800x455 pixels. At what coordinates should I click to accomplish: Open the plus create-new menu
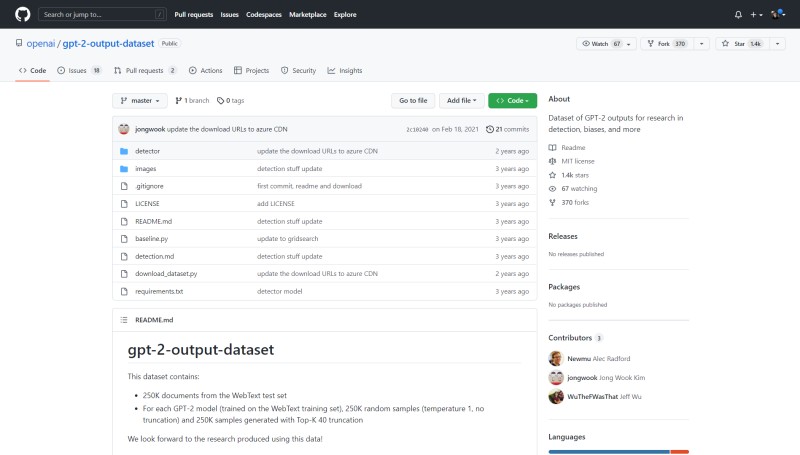[x=756, y=15]
